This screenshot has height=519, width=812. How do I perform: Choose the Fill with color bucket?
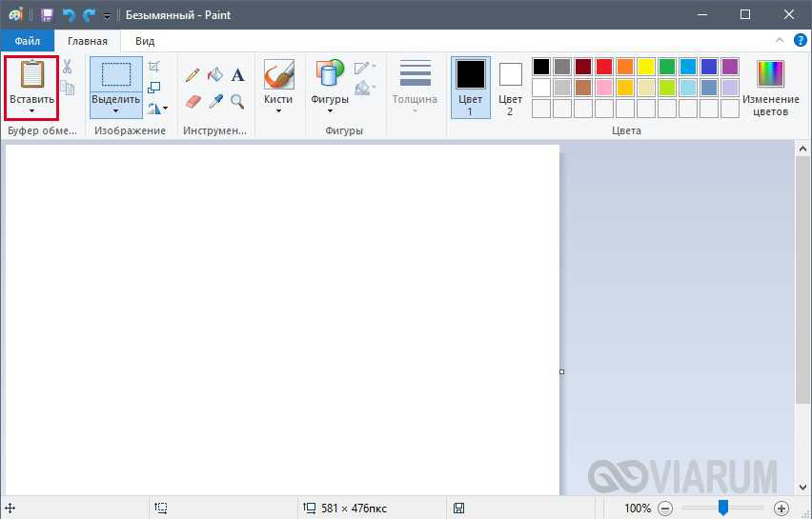(215, 75)
